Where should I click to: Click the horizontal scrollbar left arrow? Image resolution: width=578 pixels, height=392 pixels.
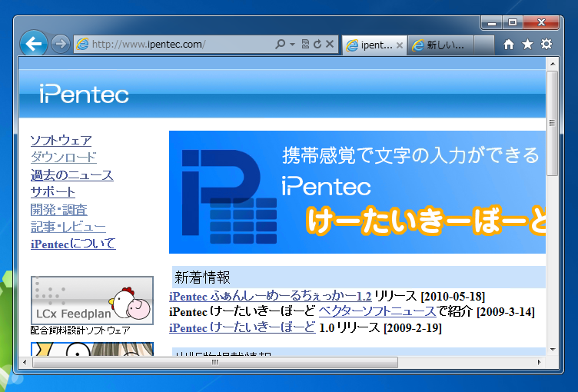25,363
